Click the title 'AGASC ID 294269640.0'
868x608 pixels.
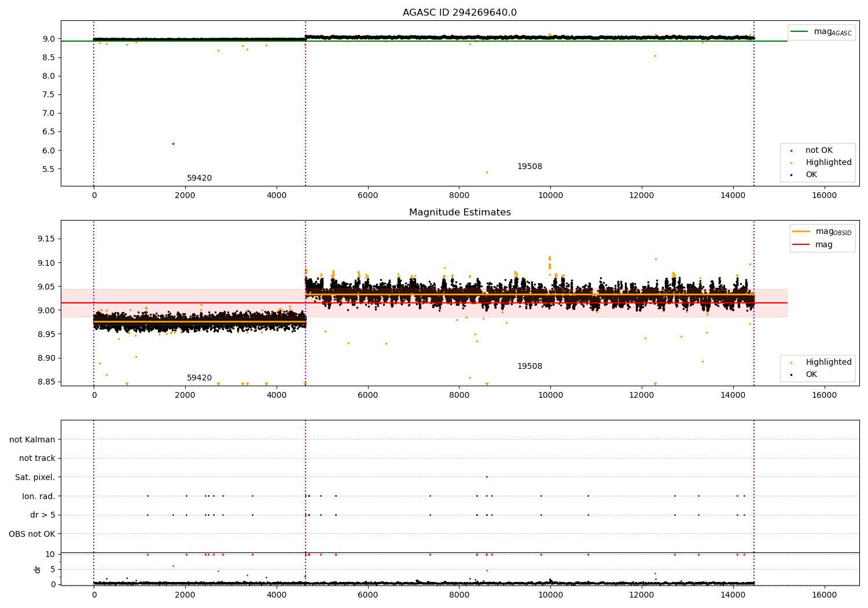(459, 13)
